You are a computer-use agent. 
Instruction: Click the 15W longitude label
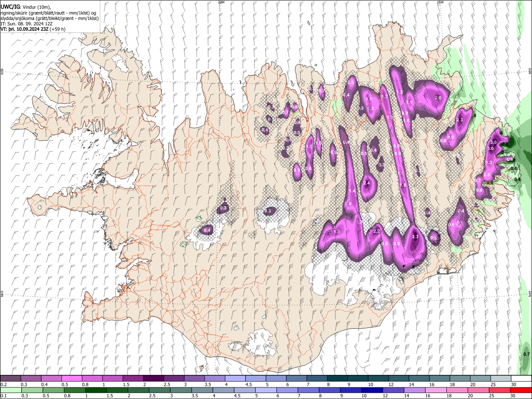pyautogui.click(x=440, y=2)
